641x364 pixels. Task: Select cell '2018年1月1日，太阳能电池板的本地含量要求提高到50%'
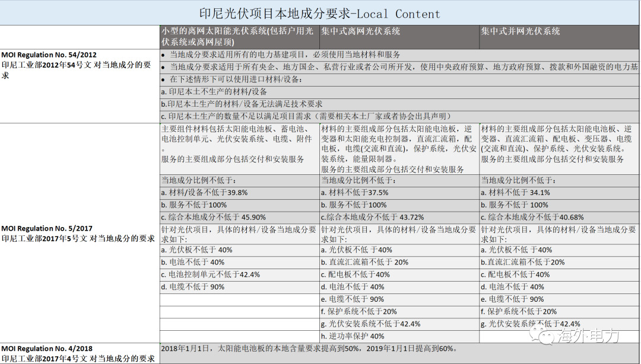coord(399,353)
